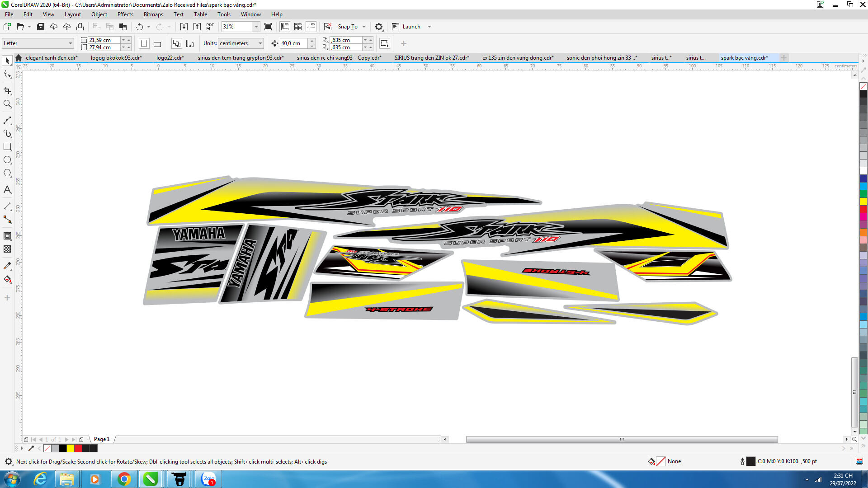Click the page width field
This screenshot has width=868, height=488.
(x=104, y=40)
